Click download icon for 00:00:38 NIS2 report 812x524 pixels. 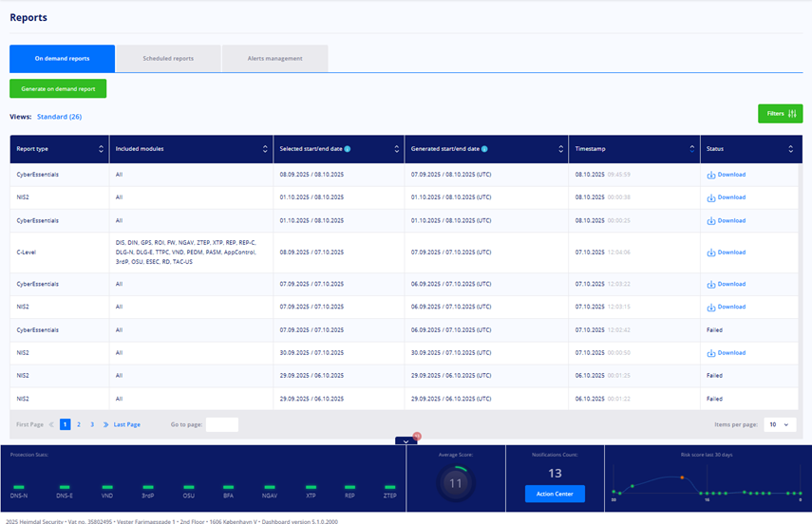coord(711,197)
